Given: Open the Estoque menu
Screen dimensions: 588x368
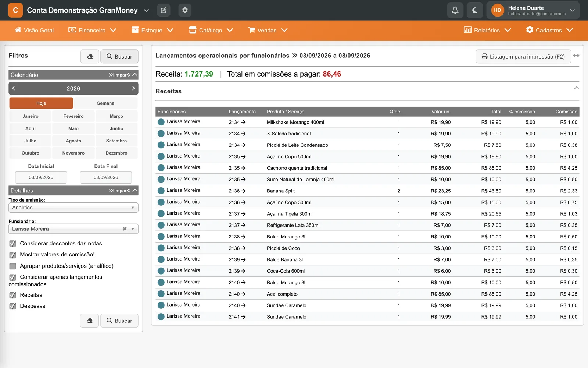Looking at the screenshot, I should click(153, 30).
